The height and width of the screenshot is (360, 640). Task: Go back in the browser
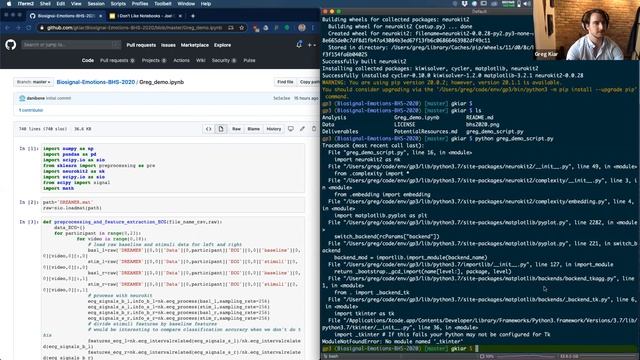7,28
